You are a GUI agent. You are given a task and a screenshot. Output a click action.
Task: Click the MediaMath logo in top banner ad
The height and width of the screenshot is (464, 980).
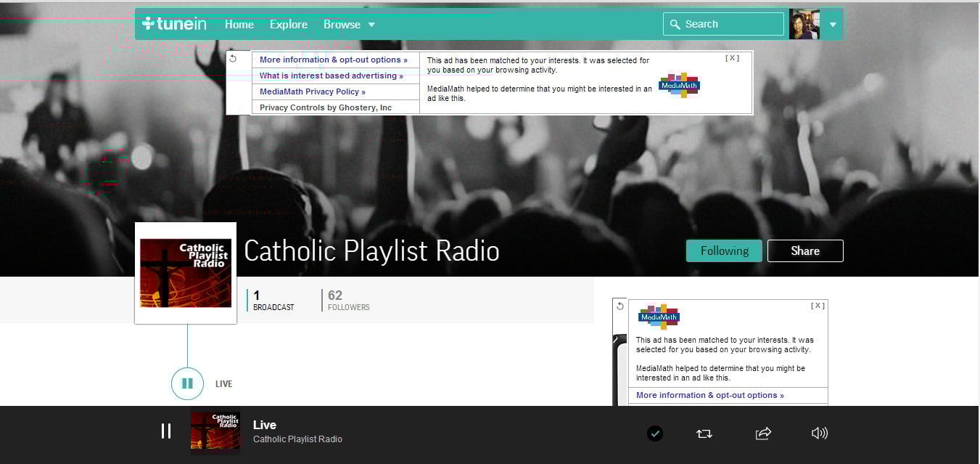pos(679,85)
